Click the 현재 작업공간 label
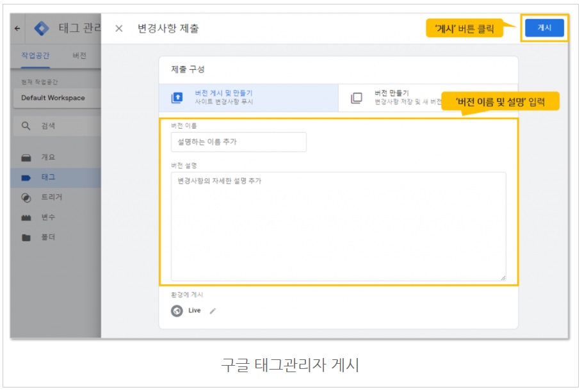Viewport: 582px width, 392px height. pos(39,82)
